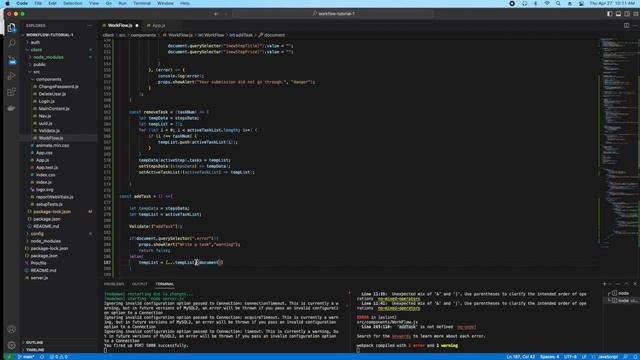Collapse the components folder
Screen dimensions: 640x360
48,79
